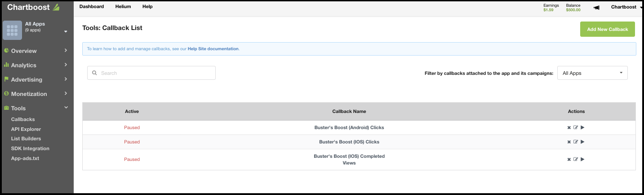Edit Buster's Boost (IOS) Completed Views callback

[576, 160]
